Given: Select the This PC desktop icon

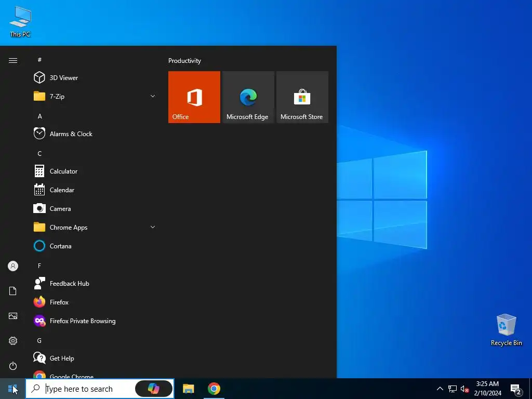Looking at the screenshot, I should point(20,22).
